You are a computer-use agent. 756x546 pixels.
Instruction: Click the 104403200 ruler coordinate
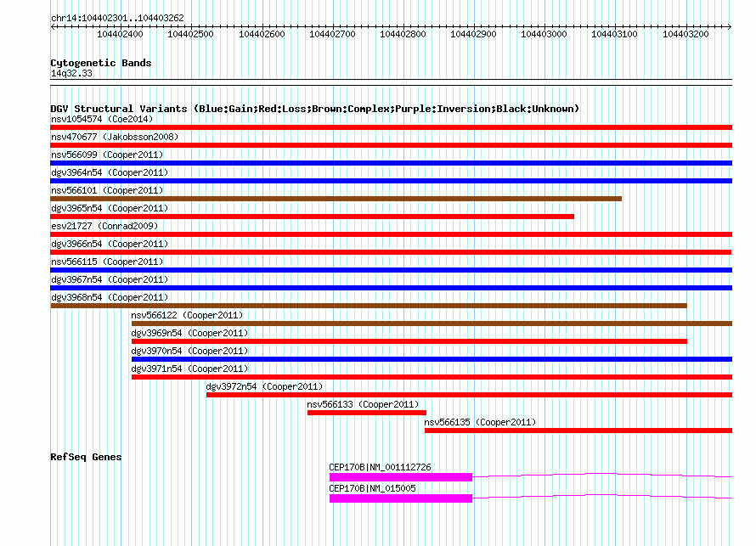tap(685, 34)
